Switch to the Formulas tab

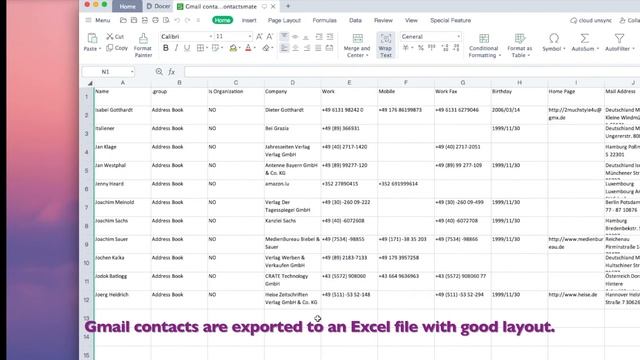324,20
